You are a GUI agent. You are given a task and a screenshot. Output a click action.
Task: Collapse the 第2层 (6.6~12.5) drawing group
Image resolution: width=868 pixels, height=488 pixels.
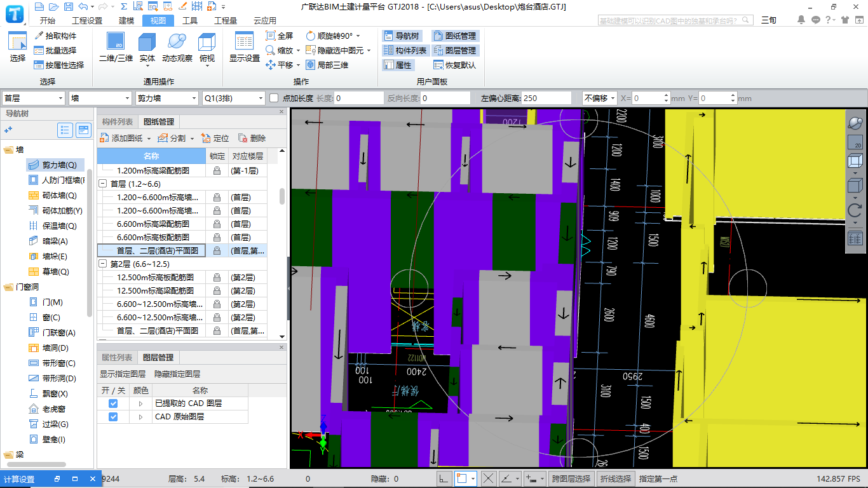click(102, 264)
